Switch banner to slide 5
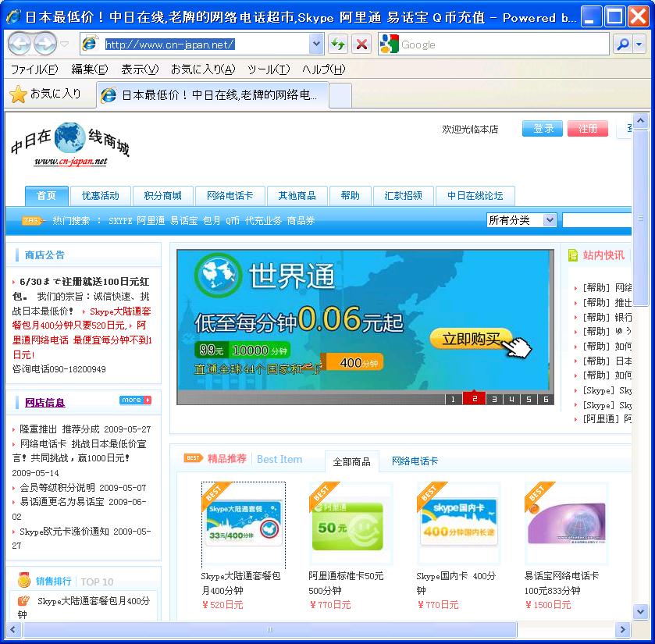This screenshot has width=655, height=644. 529,399
